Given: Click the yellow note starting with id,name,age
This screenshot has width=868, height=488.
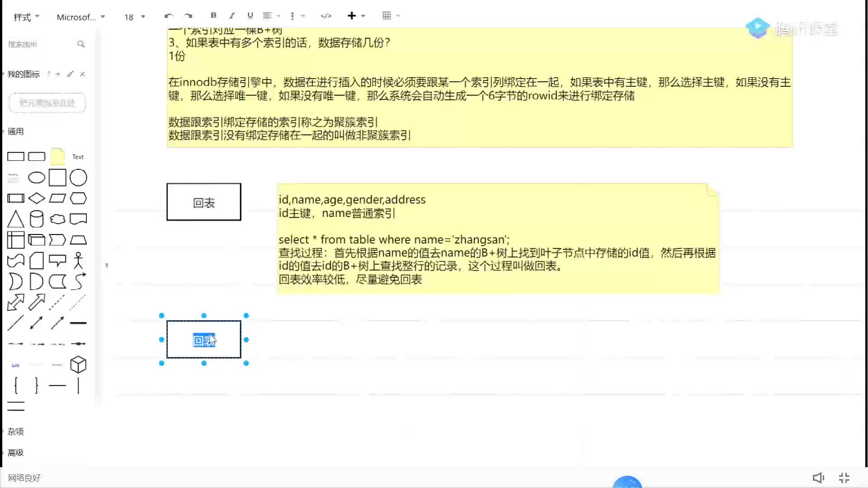Looking at the screenshot, I should [x=498, y=239].
